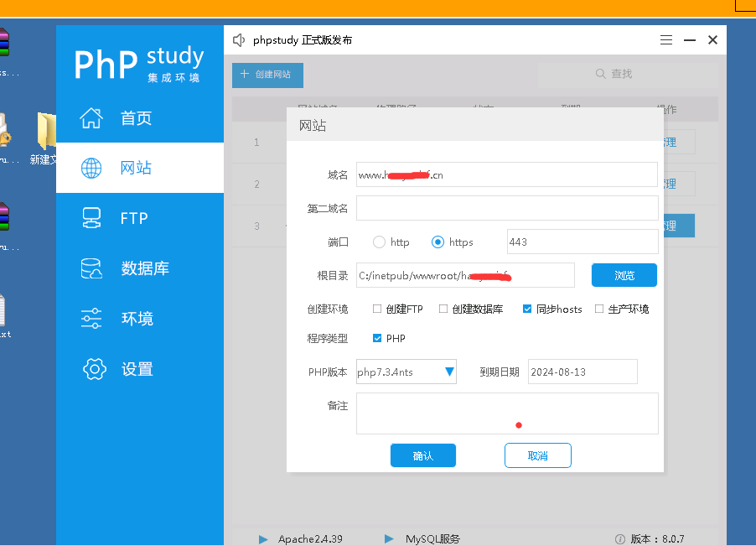Click the 域名 input field
This screenshot has width=756, height=546.
(507, 174)
